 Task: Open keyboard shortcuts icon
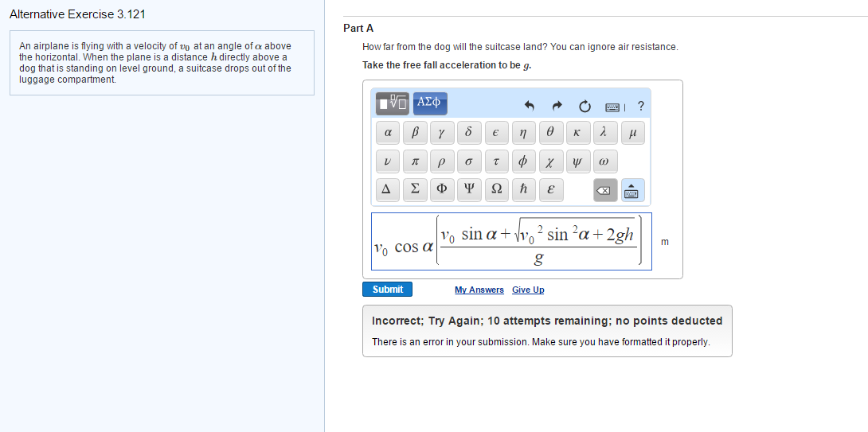pos(613,106)
